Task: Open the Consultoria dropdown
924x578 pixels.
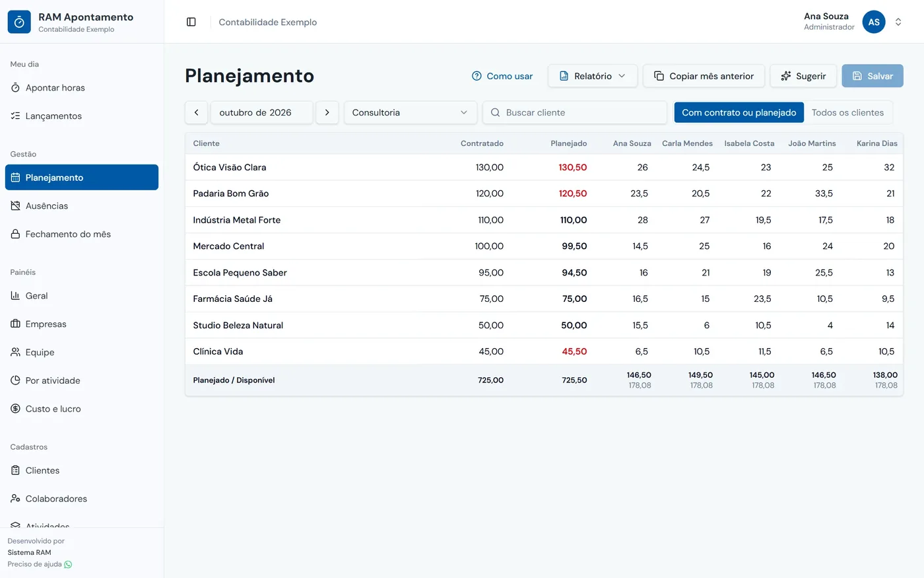Action: 411,112
